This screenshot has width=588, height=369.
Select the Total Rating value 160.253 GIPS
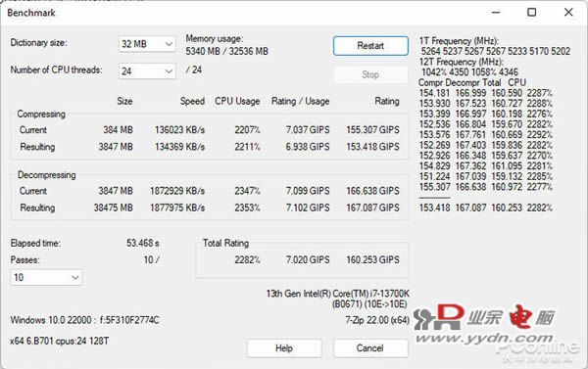pyautogui.click(x=372, y=259)
